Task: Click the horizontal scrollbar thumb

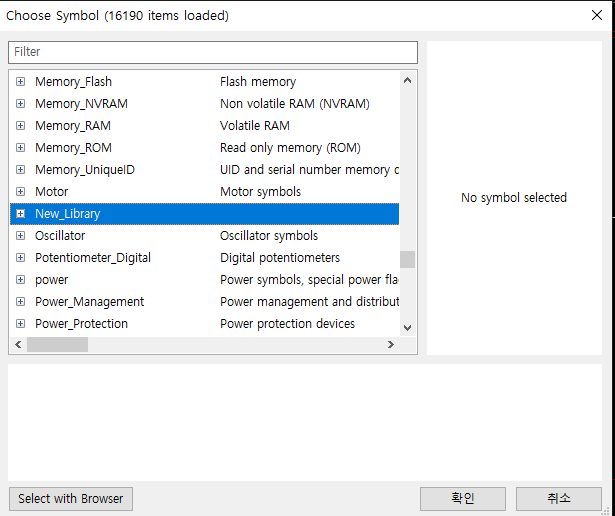Action: pos(57,344)
